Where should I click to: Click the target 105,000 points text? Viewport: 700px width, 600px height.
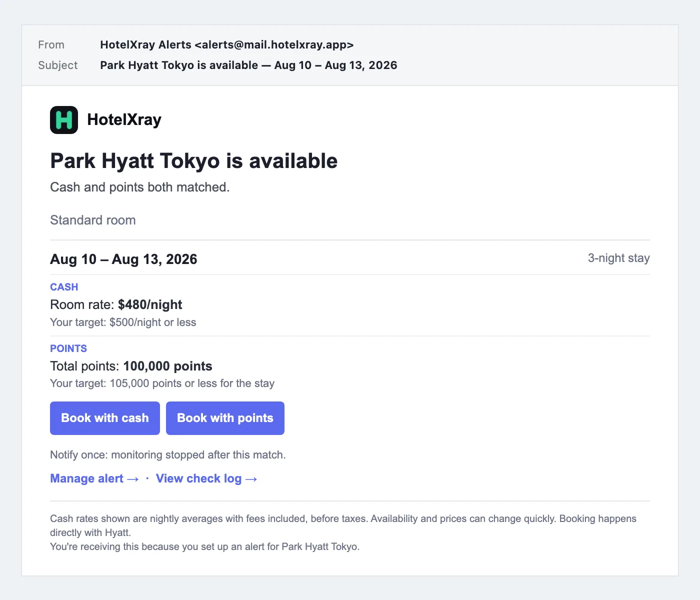click(162, 383)
